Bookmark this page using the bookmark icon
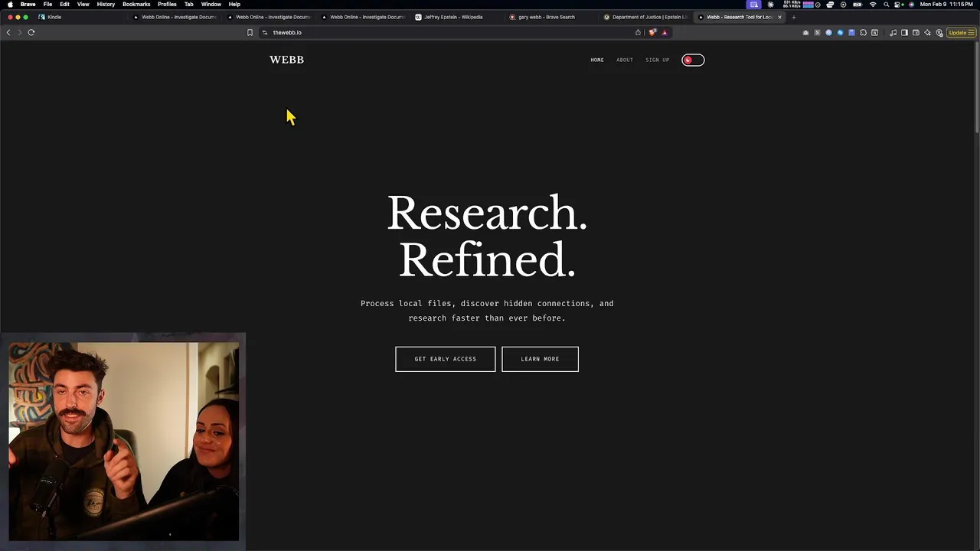This screenshot has width=980, height=551. click(x=250, y=32)
